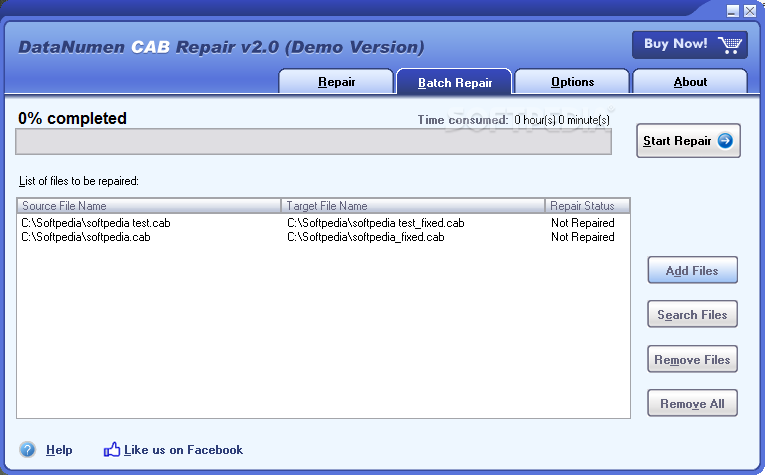Close the CAB Repair window

tap(750, 11)
